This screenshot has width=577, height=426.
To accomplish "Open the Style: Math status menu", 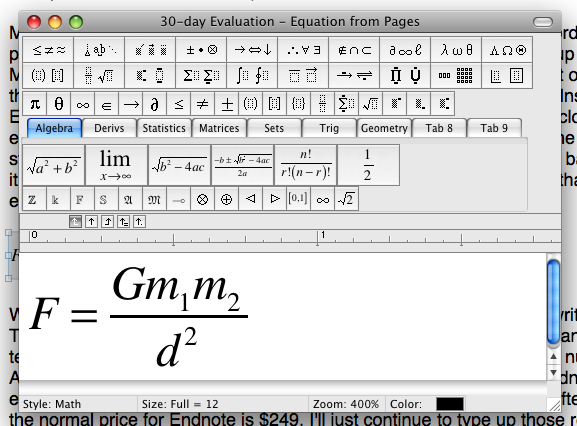I will click(x=78, y=404).
